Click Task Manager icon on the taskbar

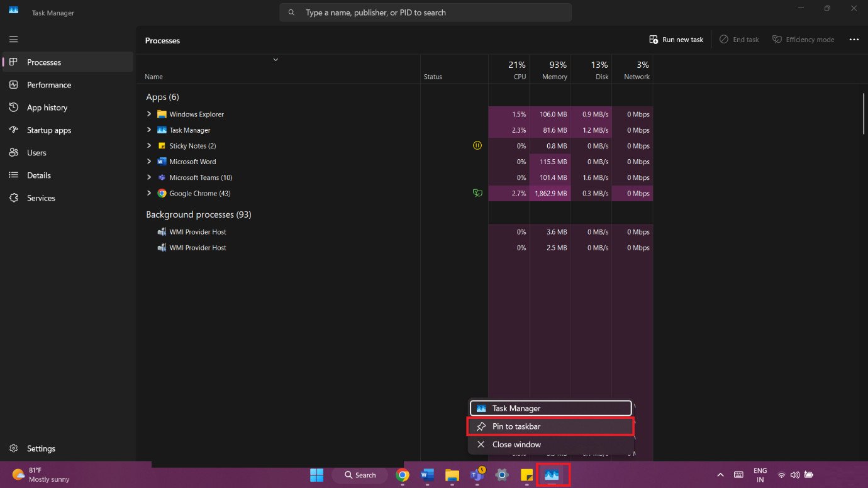point(552,475)
